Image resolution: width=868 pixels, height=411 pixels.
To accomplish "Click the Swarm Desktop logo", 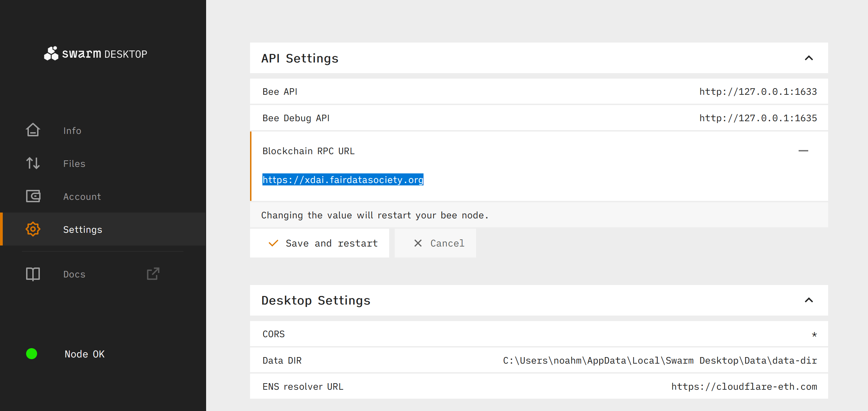I will click(x=95, y=54).
